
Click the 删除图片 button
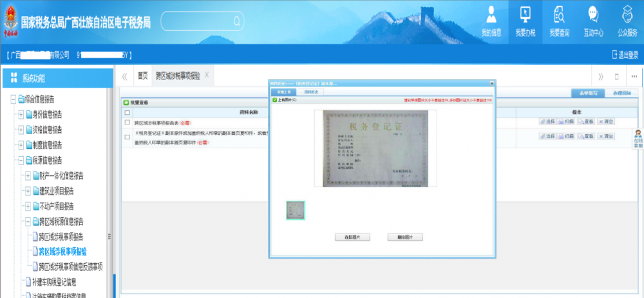point(405,237)
